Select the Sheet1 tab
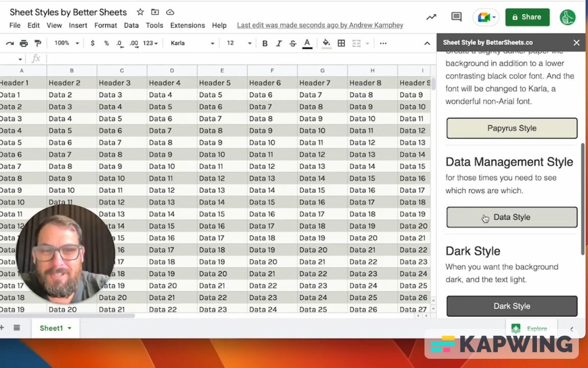The width and height of the screenshot is (588, 368). pos(56,328)
